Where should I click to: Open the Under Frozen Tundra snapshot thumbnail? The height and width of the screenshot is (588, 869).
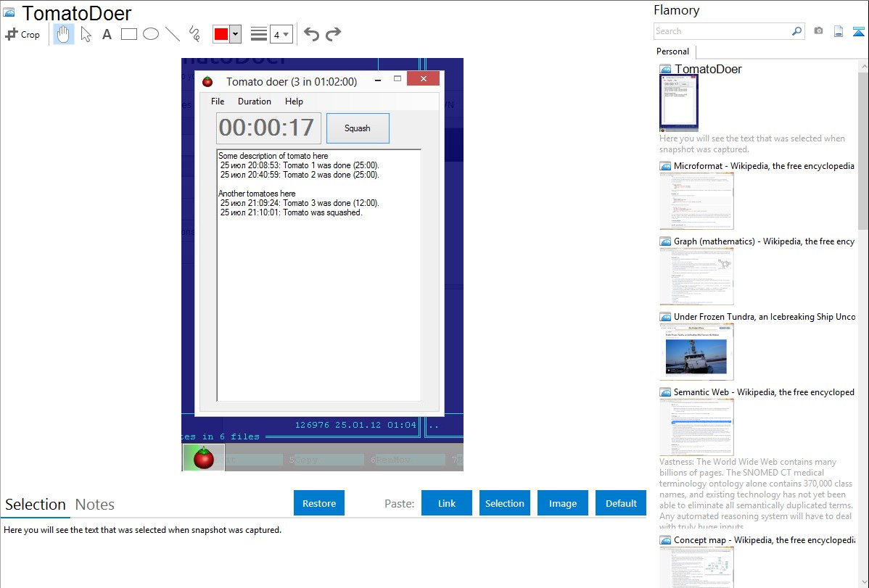(x=696, y=352)
